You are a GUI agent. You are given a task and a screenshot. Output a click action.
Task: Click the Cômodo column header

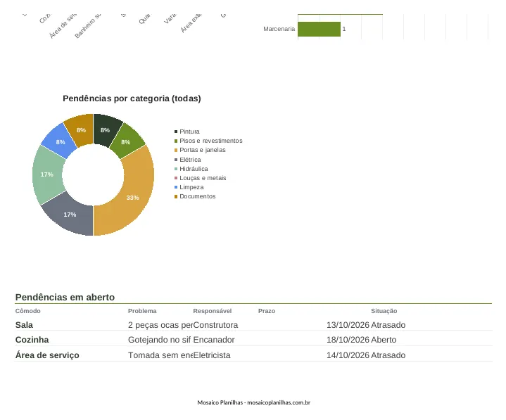click(x=27, y=311)
